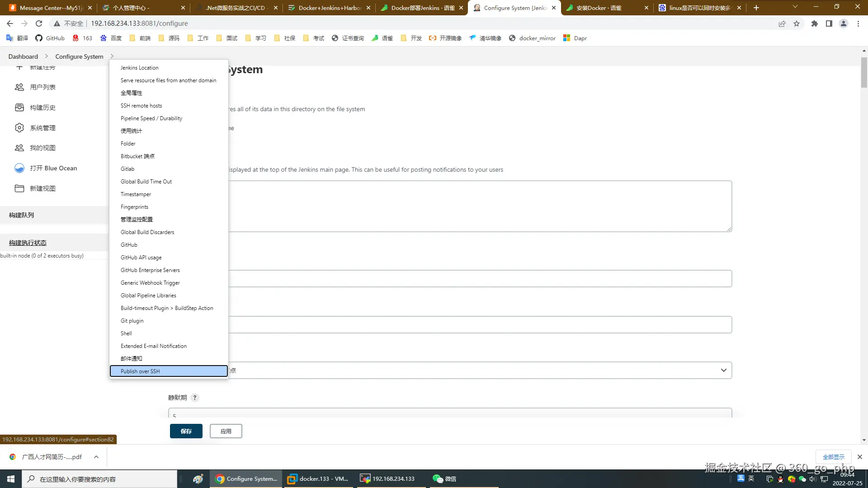Click the Blue Ocean icon
This screenshot has width=868, height=488.
(x=19, y=168)
